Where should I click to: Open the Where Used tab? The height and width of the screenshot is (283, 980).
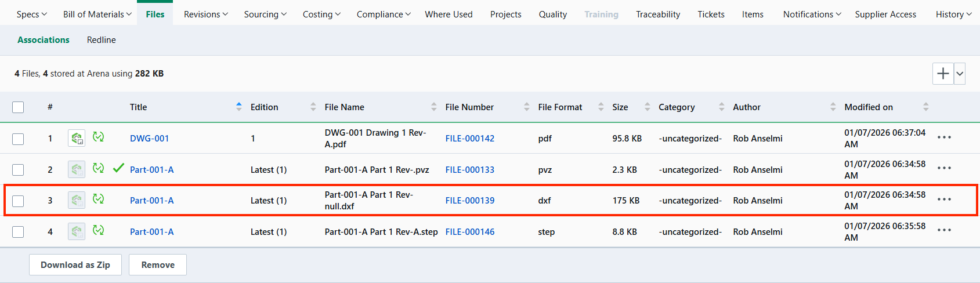tap(449, 14)
